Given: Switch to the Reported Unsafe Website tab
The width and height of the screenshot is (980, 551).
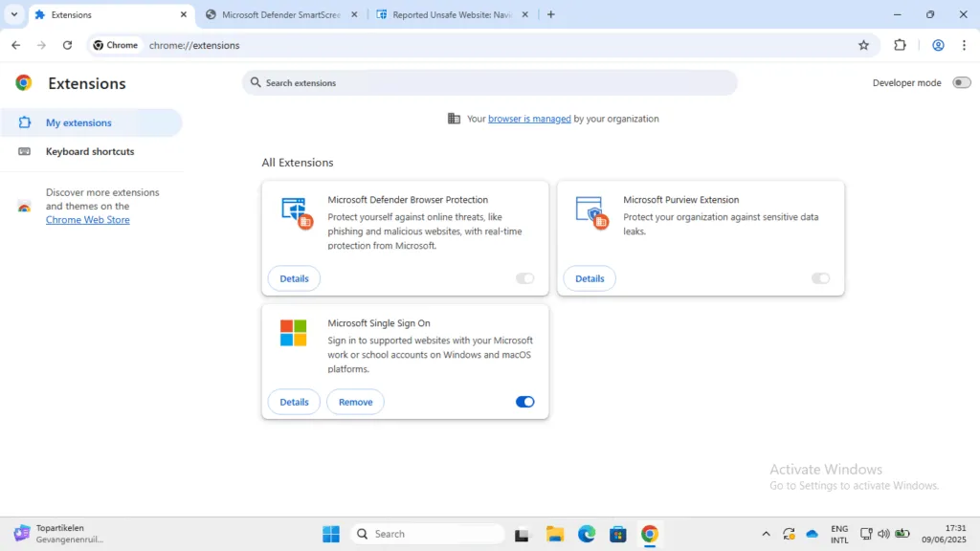Looking at the screenshot, I should (448, 14).
